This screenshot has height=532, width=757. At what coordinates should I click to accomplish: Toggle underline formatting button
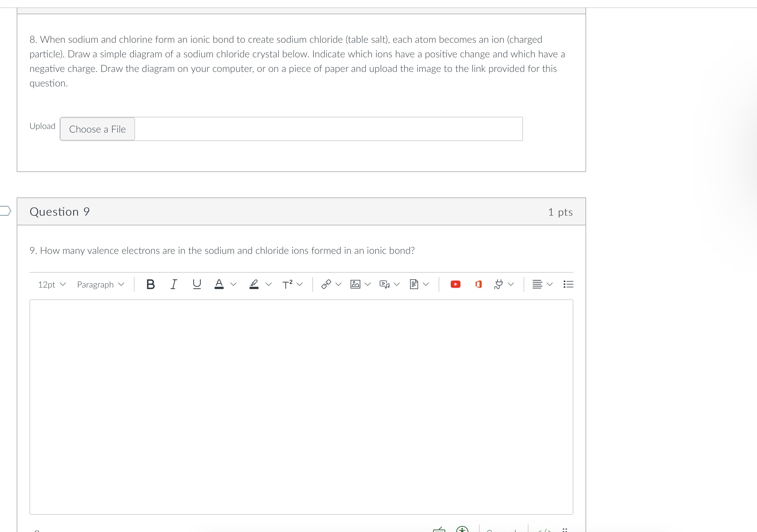pos(196,284)
